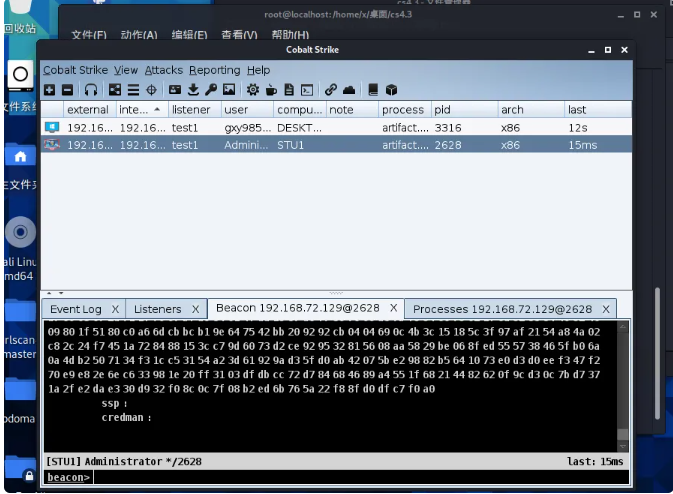The height and width of the screenshot is (494, 673).
Task: Open the View menu
Action: tap(126, 70)
